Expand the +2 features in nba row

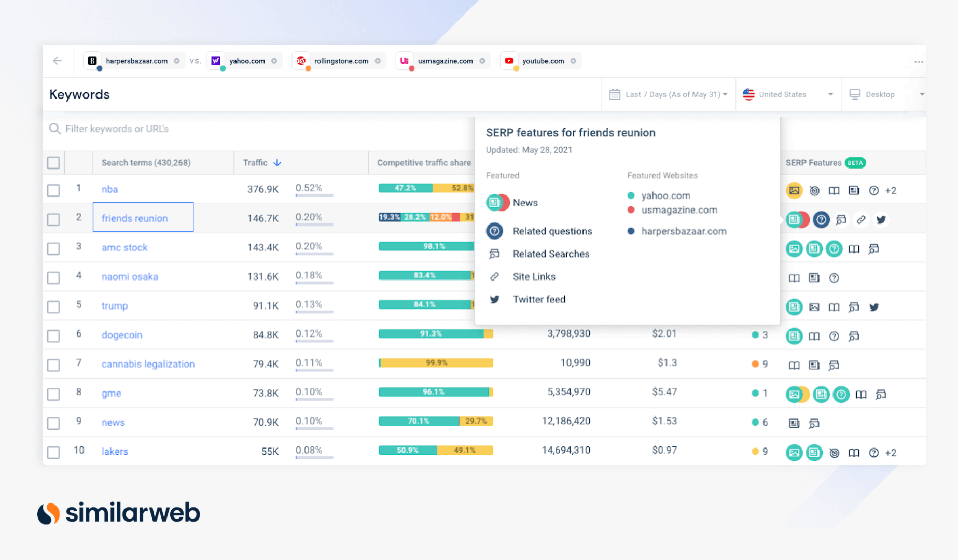tap(891, 190)
